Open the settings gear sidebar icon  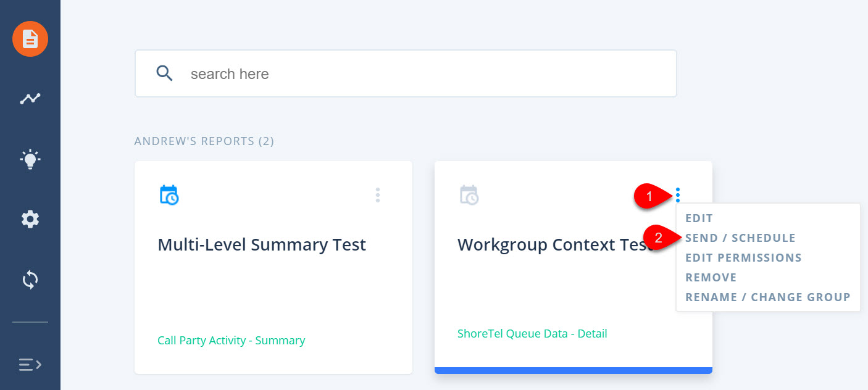pyautogui.click(x=30, y=219)
